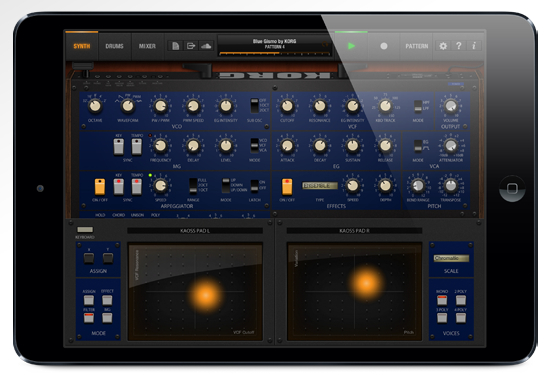Click the VCF EG INTENSITY knob
The height and width of the screenshot is (375, 550).
353,106
